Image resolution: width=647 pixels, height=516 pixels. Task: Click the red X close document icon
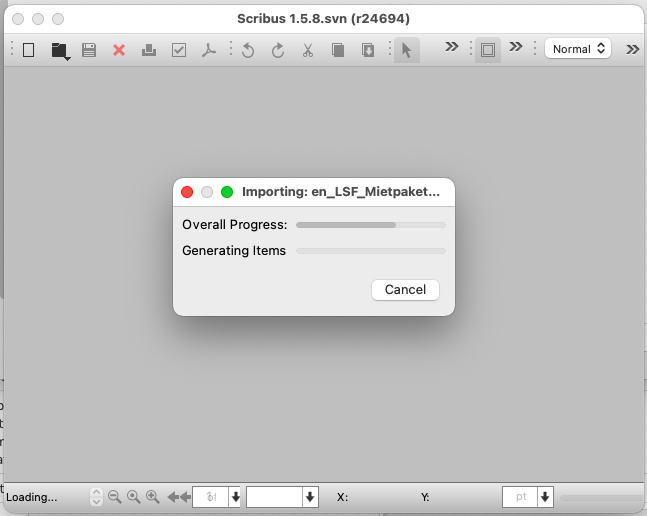pyautogui.click(x=119, y=49)
